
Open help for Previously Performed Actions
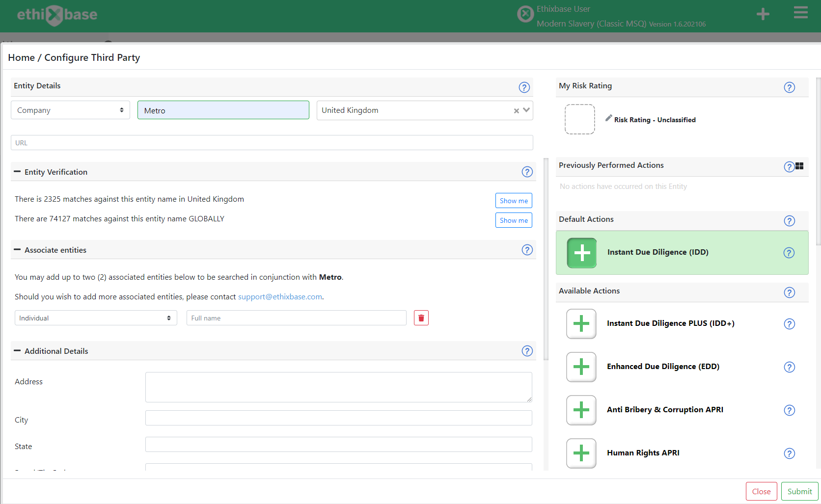(789, 167)
